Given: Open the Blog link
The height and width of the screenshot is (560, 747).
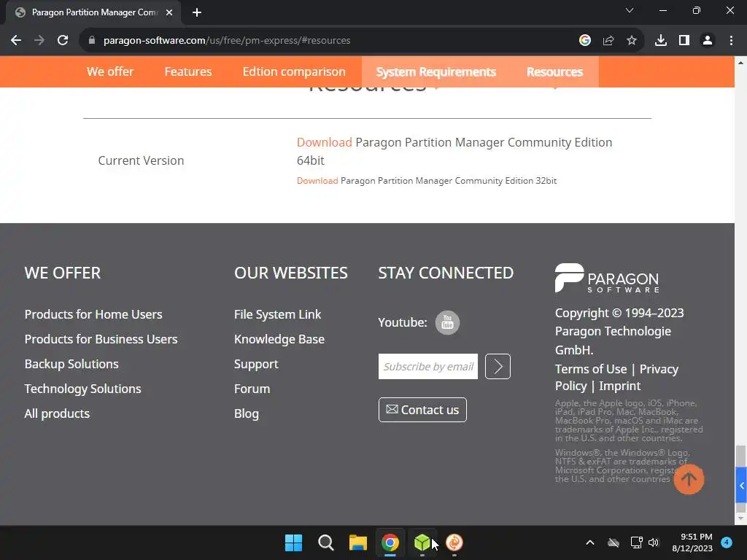Looking at the screenshot, I should (247, 413).
